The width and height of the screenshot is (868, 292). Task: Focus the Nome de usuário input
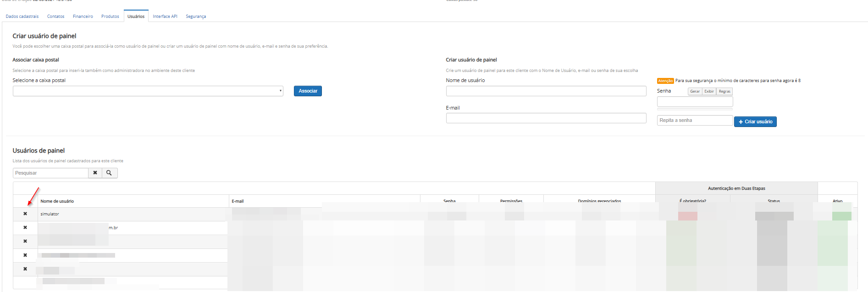point(546,91)
